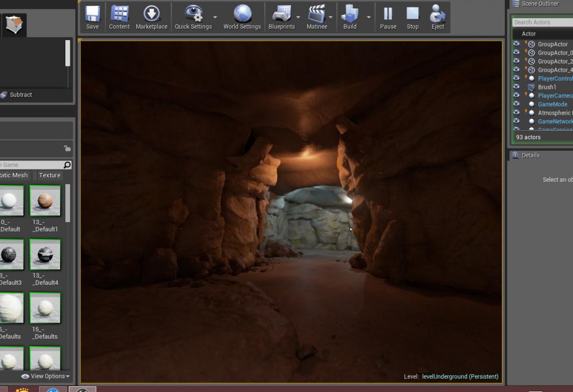Open the Build options dropdown arrow
The image size is (573, 392).
(x=368, y=17)
